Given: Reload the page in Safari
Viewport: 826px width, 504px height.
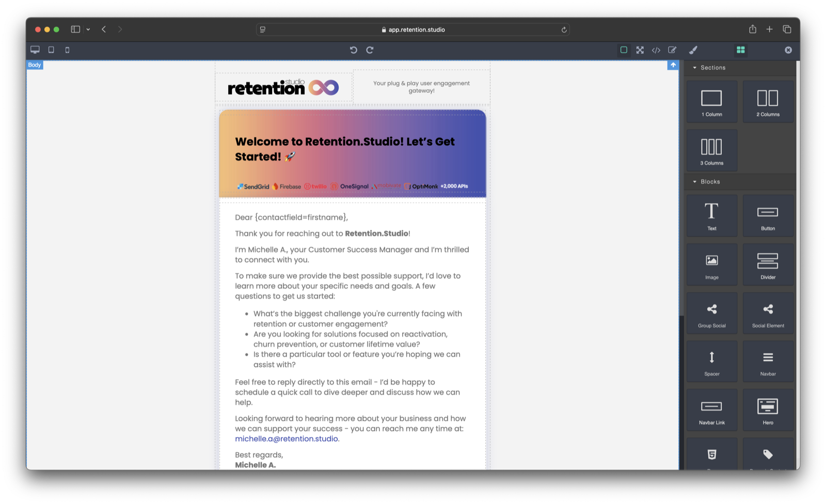Looking at the screenshot, I should [x=564, y=29].
